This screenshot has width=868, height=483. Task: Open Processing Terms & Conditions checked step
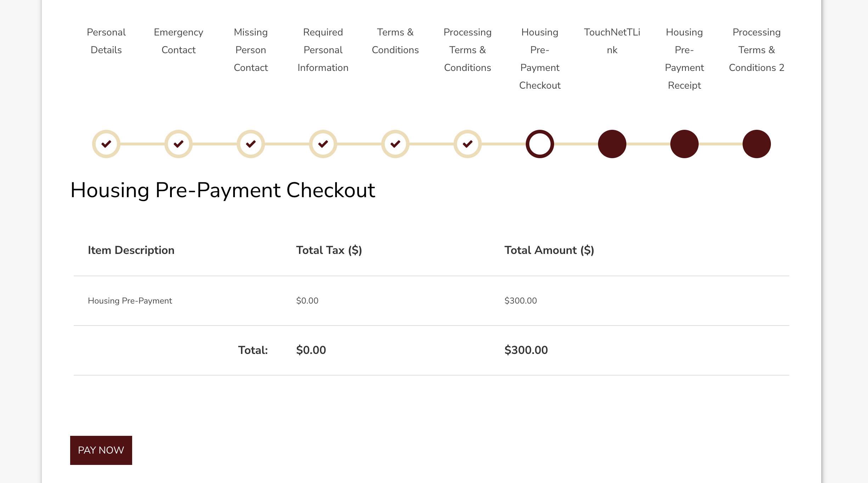(468, 144)
